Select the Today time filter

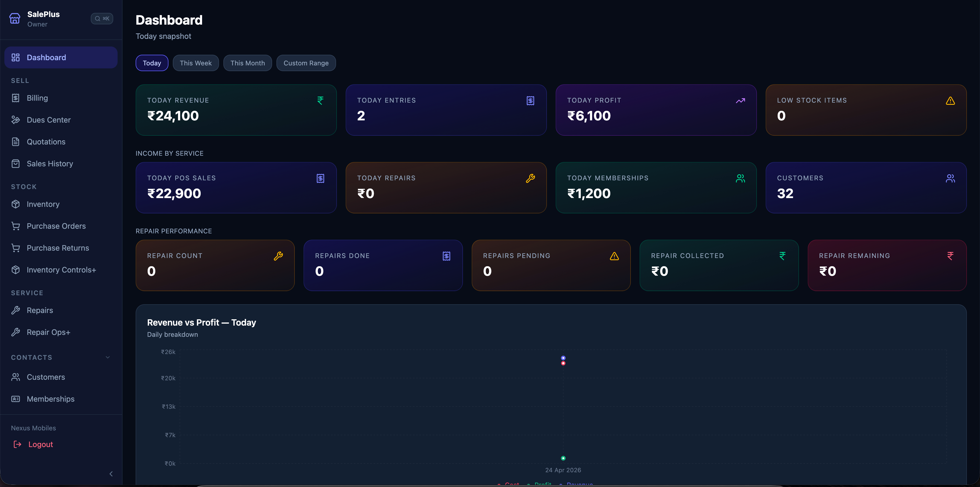(x=151, y=63)
